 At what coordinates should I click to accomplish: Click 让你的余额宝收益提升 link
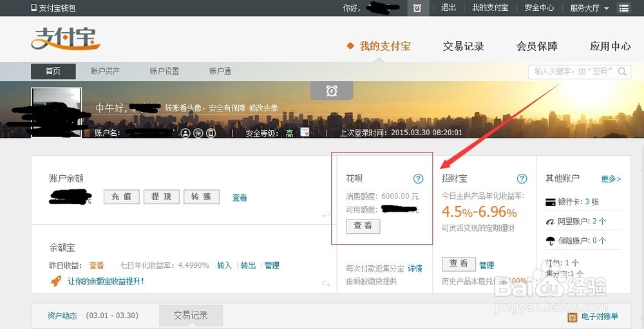tap(106, 281)
